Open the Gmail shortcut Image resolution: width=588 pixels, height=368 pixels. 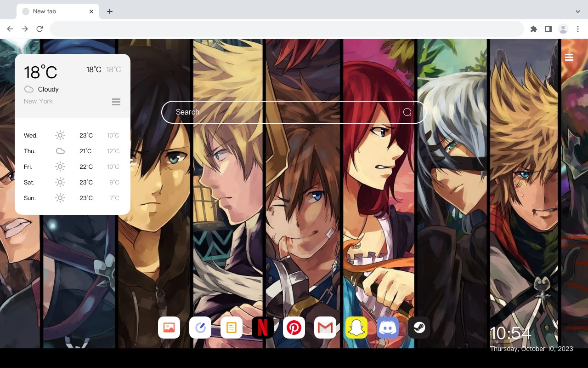pos(325,328)
